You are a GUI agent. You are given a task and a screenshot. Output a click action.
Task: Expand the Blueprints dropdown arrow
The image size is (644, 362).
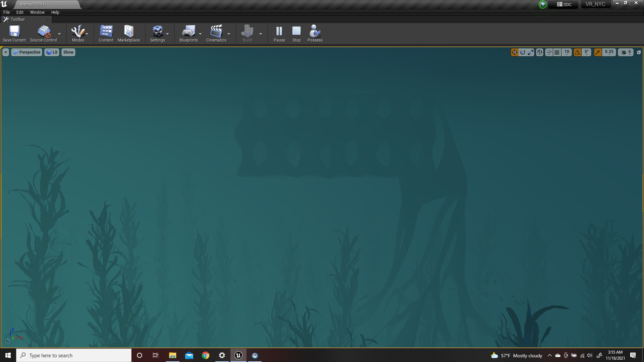click(x=200, y=34)
